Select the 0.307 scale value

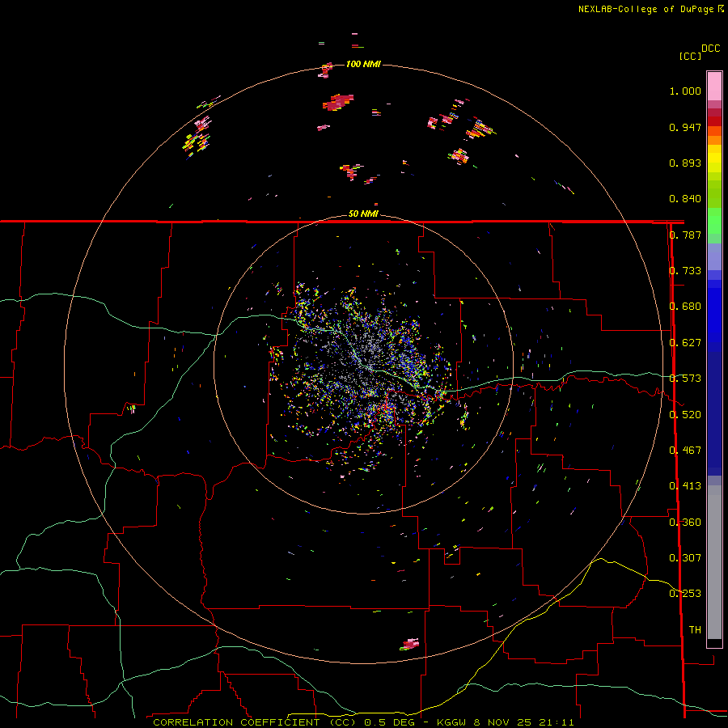(685, 557)
